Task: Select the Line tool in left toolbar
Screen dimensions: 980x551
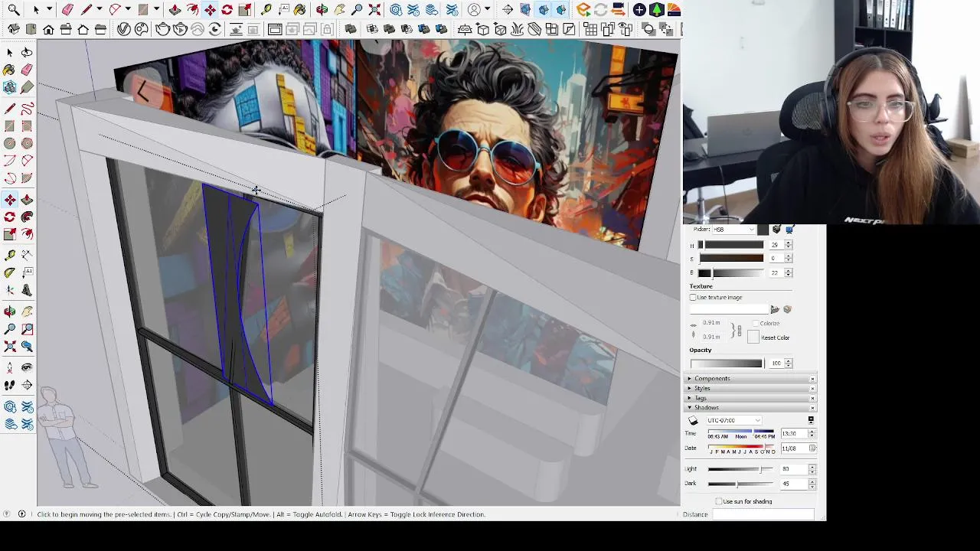Action: pyautogui.click(x=9, y=108)
